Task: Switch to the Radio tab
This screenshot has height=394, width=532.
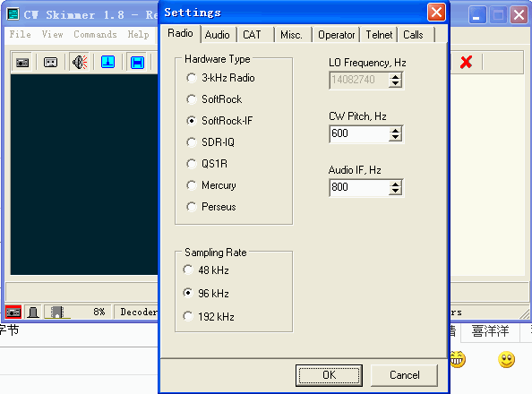Action: [180, 33]
